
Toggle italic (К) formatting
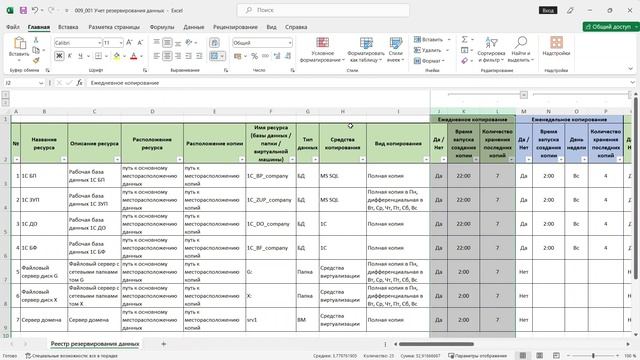(70, 56)
